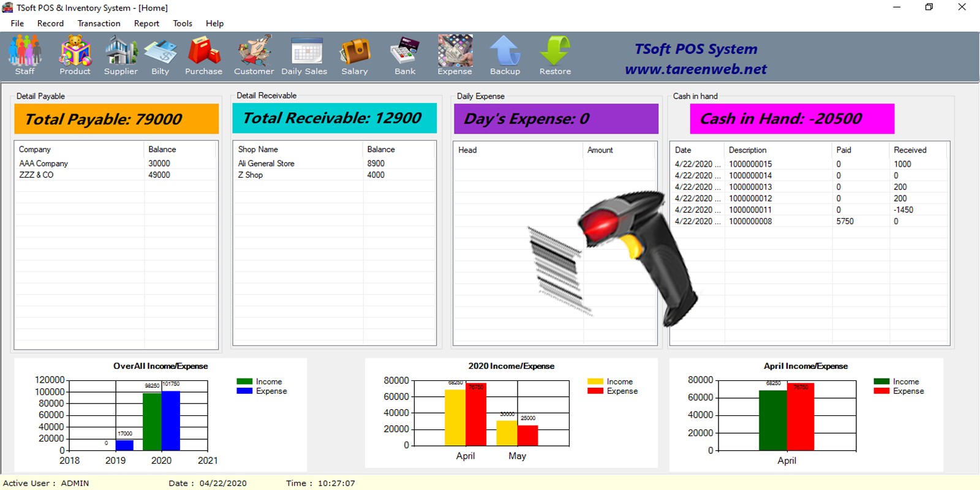Click the blue Expense swatch in OverAll chart legend

click(x=244, y=391)
